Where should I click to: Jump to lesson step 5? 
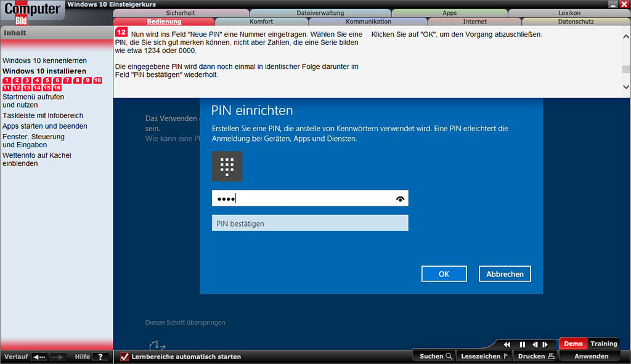click(47, 80)
